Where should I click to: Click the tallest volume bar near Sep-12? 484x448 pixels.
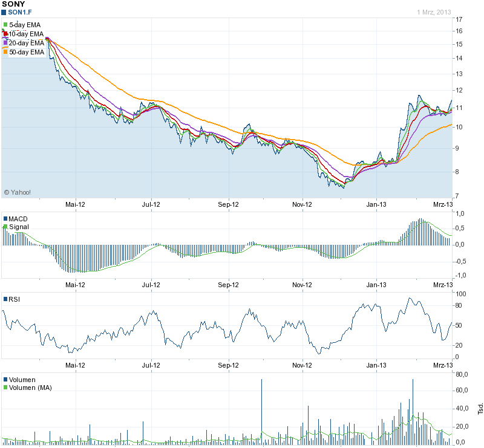262,411
